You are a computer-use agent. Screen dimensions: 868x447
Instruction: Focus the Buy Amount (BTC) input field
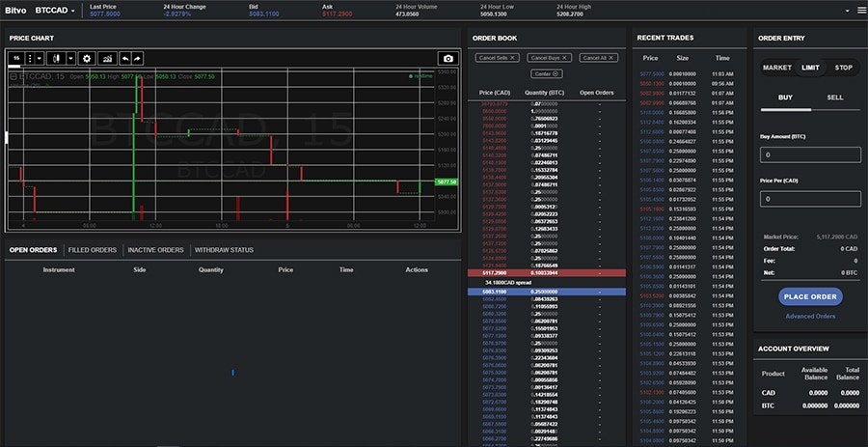810,154
